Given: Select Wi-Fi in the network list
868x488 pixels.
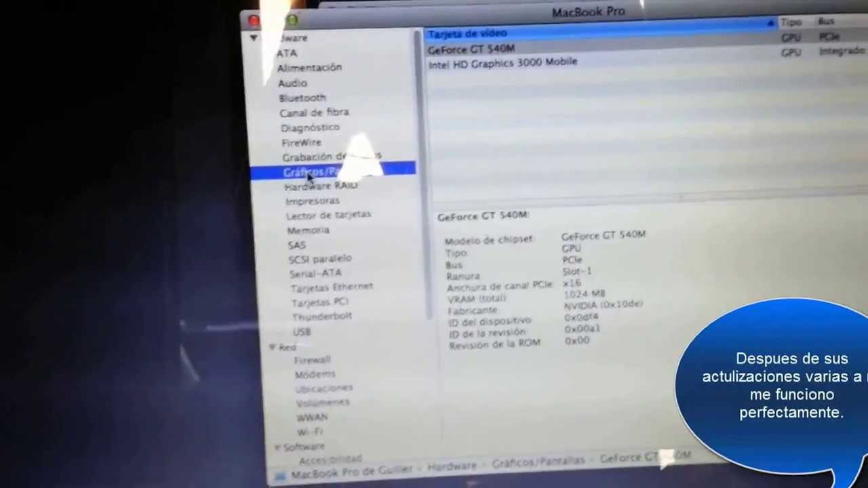Looking at the screenshot, I should click(309, 432).
